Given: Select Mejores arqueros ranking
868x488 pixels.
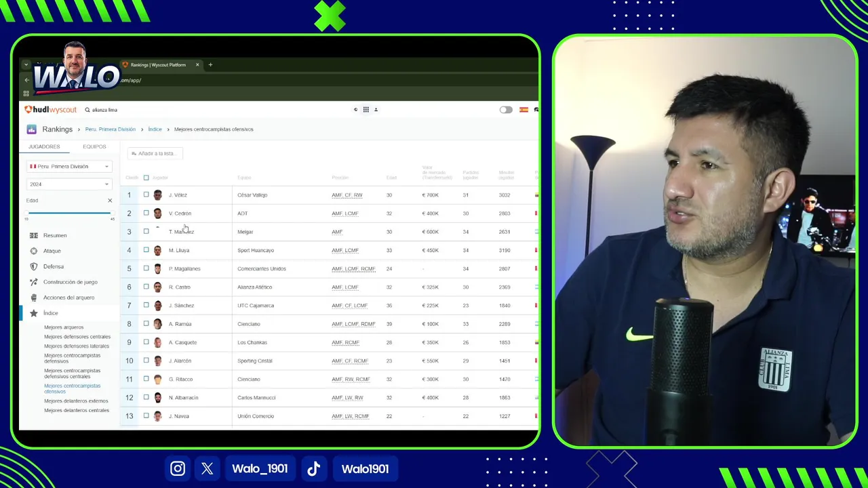Looking at the screenshot, I should [64, 327].
